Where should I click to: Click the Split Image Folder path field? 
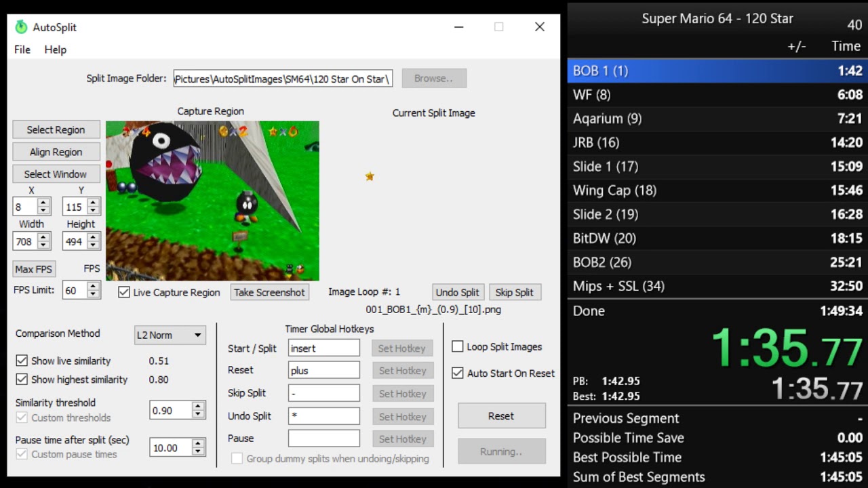coord(283,79)
